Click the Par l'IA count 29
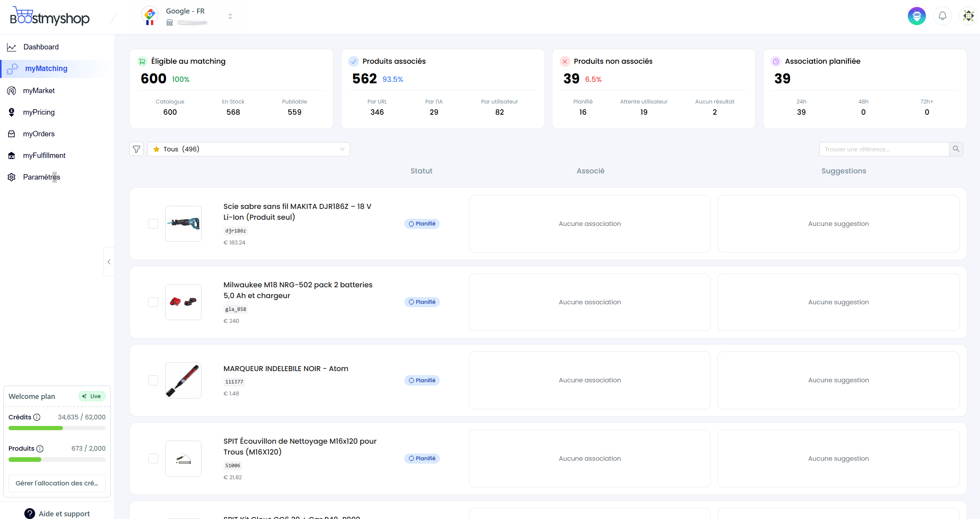This screenshot has width=980, height=519. [434, 112]
